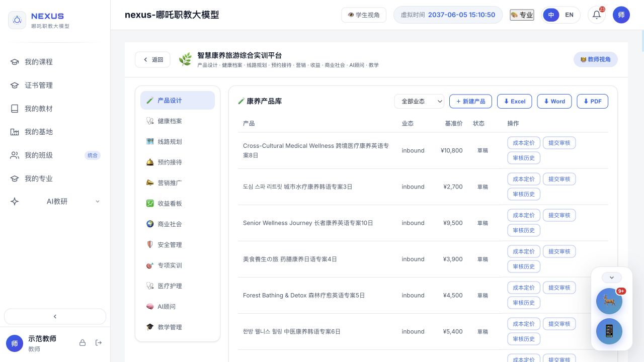Toggle 学生视角 view
This screenshot has width=644, height=362.
coord(364,15)
